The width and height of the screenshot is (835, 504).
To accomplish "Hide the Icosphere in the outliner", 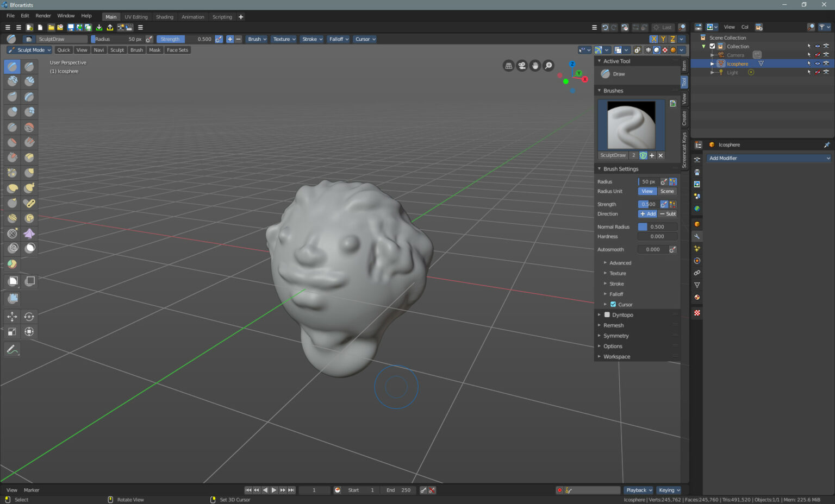I will [x=817, y=64].
